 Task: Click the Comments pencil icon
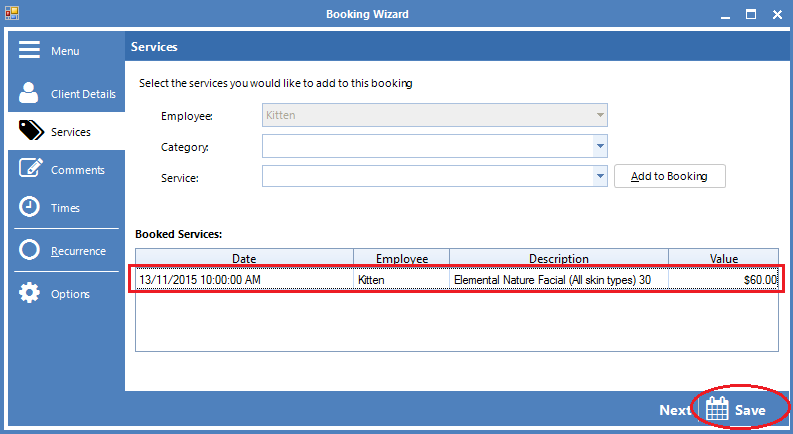click(30, 169)
